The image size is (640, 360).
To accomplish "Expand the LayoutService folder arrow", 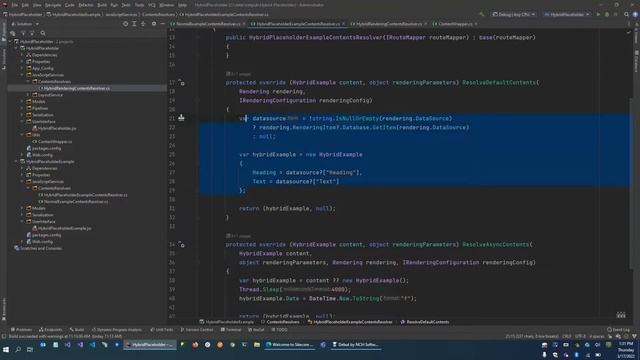I will [x=29, y=95].
